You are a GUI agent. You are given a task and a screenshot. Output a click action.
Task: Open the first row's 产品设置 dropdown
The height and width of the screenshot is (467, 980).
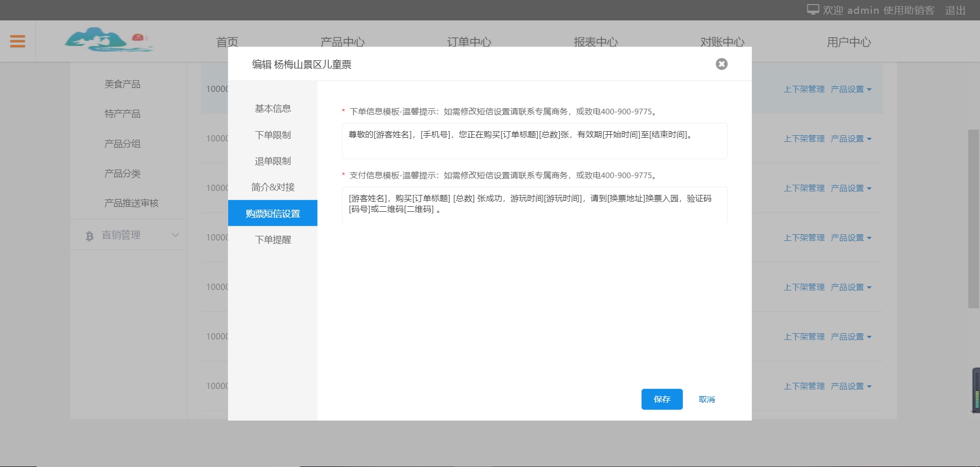(851, 89)
